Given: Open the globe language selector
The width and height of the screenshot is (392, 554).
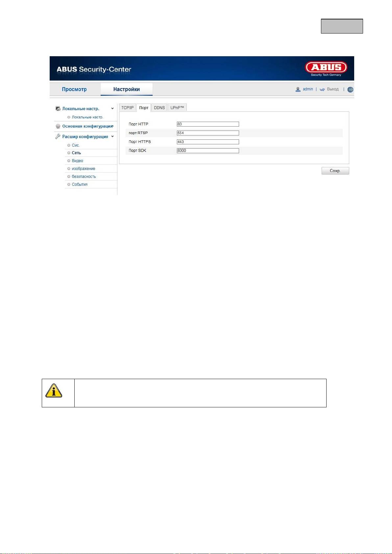Looking at the screenshot, I should 350,89.
